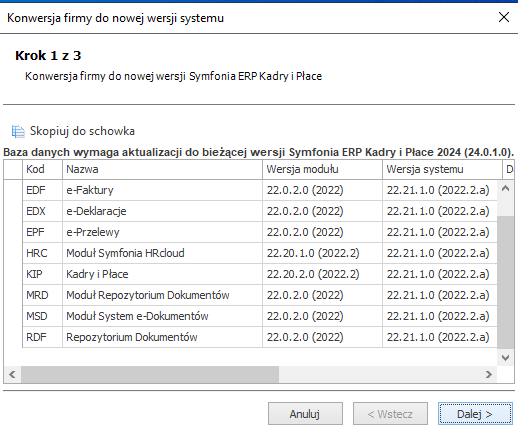The height and width of the screenshot is (431, 518).
Task: Click the vertical scrollbar up arrow
Action: [x=505, y=189]
